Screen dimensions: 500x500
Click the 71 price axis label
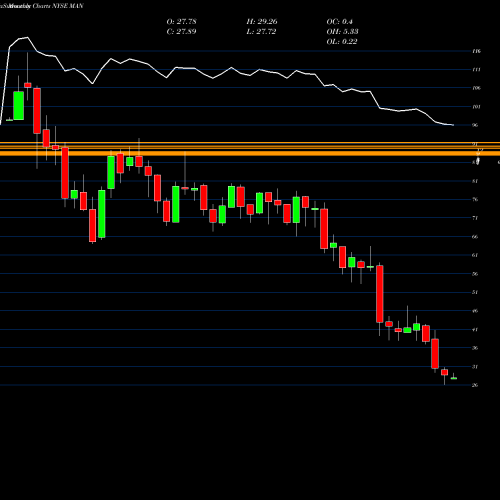475,218
